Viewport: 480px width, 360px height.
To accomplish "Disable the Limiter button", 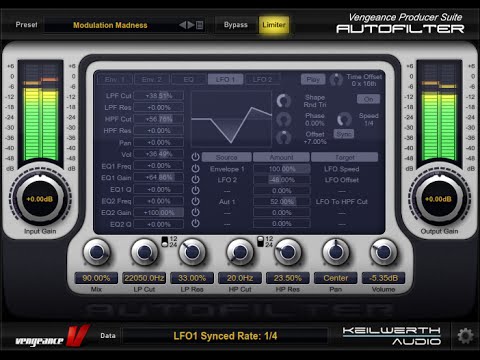I will (x=274, y=25).
